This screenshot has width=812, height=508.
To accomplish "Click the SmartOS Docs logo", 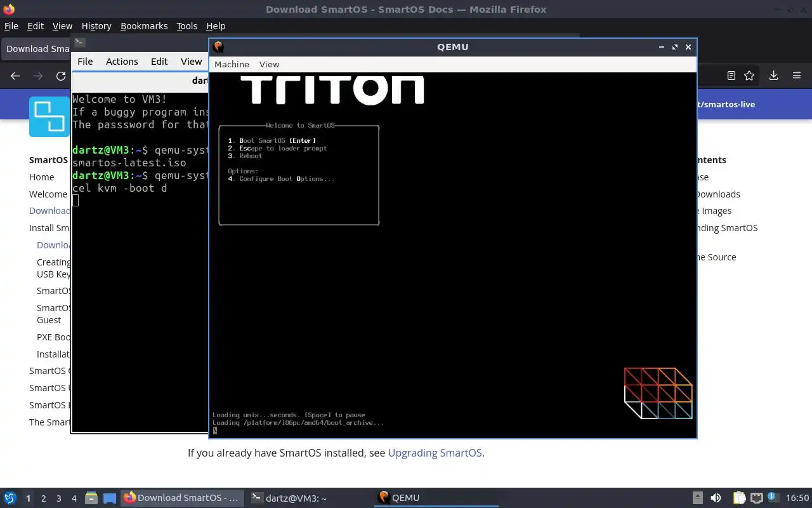I will click(x=49, y=117).
